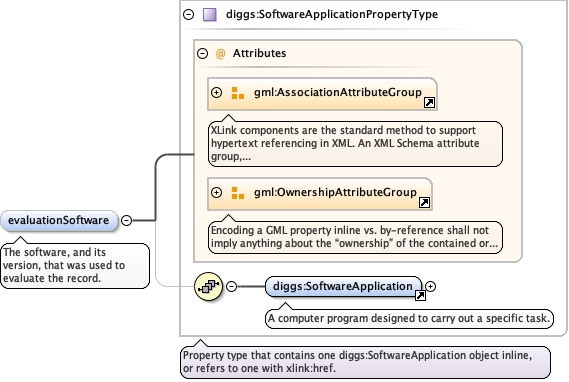Follow the gml:AssociationAttributeGroup reference arrow
Viewport: 569px width, 382px height.
click(x=429, y=103)
